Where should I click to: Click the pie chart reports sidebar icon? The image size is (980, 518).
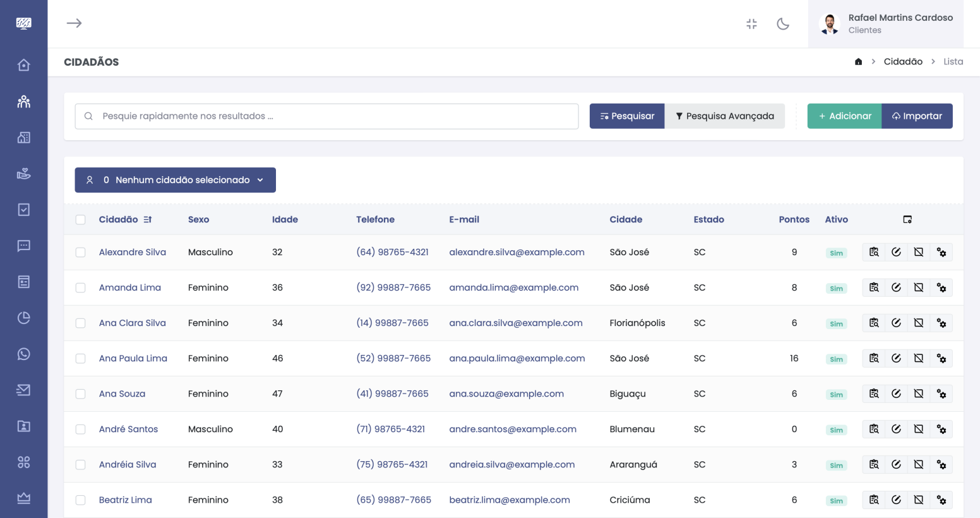23,318
